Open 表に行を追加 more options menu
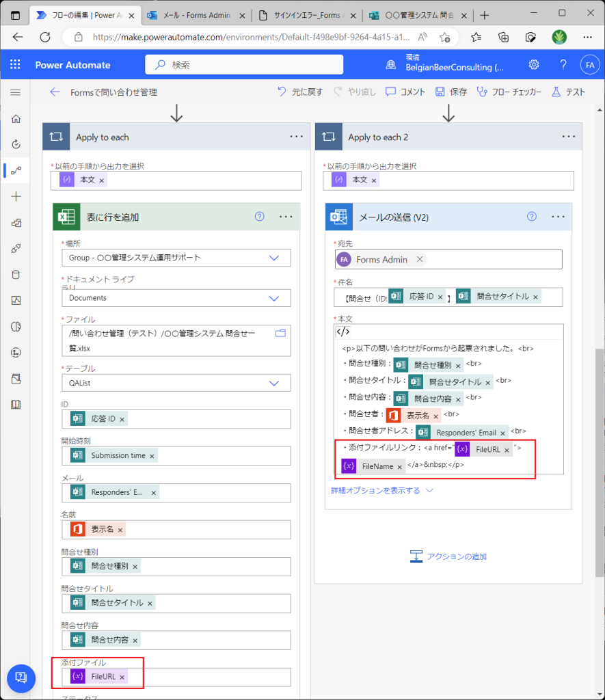605x700 pixels. point(286,217)
